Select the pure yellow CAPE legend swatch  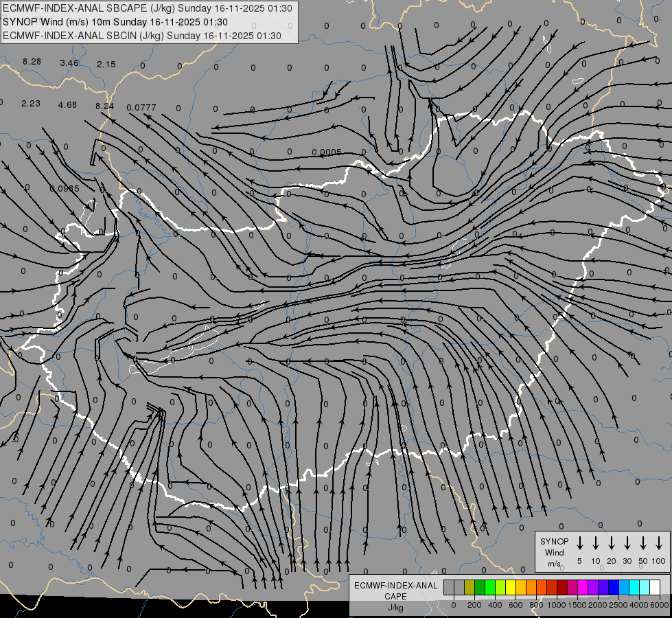[x=511, y=587]
